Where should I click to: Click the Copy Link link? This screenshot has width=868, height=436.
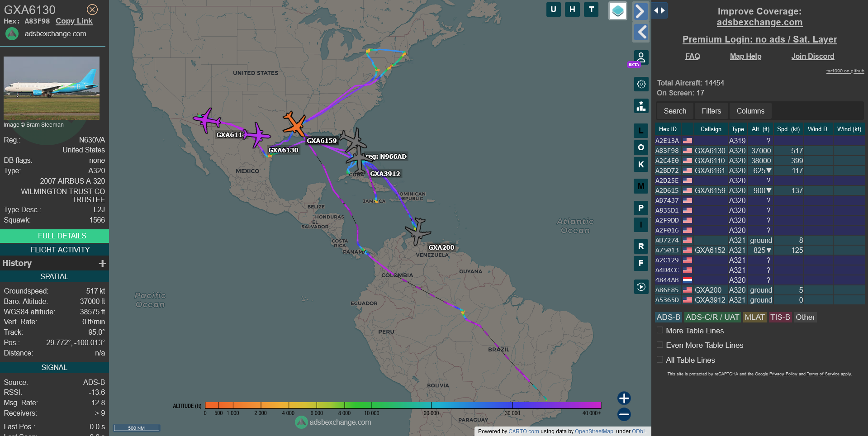pos(74,21)
